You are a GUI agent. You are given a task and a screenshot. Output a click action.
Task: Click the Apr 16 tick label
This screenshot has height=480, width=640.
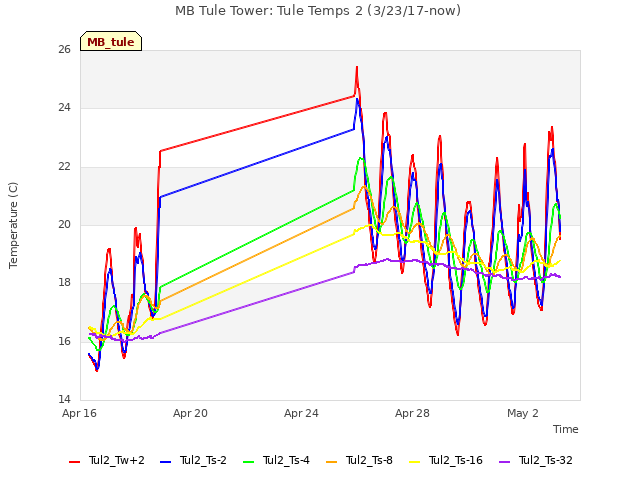pyautogui.click(x=80, y=413)
